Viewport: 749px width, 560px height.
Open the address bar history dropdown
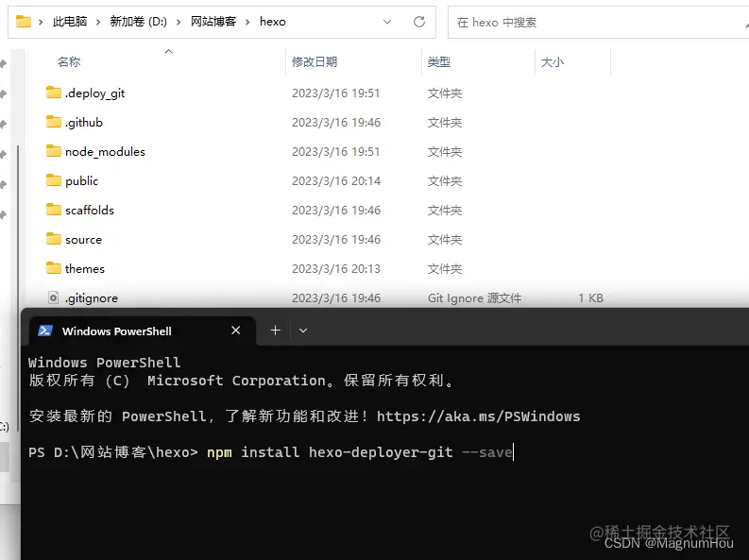tap(387, 22)
